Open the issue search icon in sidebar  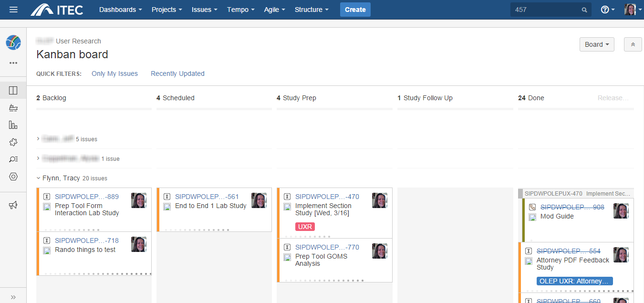pyautogui.click(x=13, y=159)
